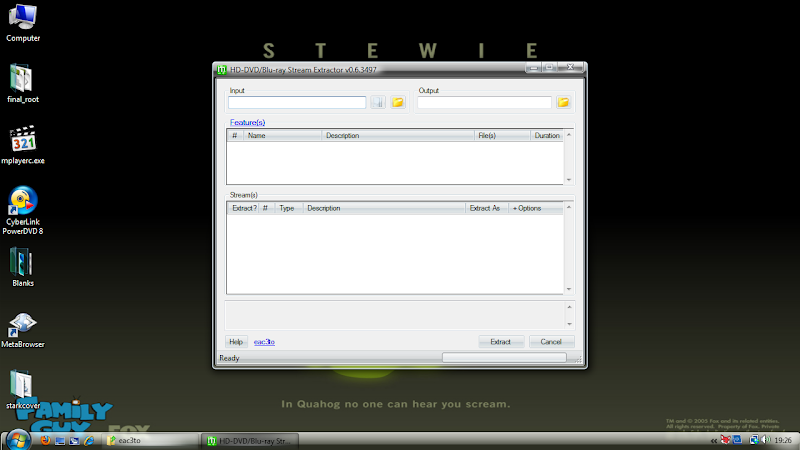This screenshot has width=800, height=450.
Task: Click the HD-DVD/Blu-ray Str... taskbar button
Action: click(249, 441)
